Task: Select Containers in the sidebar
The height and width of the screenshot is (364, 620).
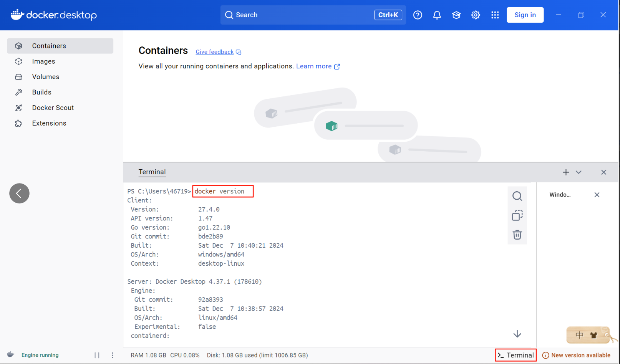Action: (x=60, y=46)
